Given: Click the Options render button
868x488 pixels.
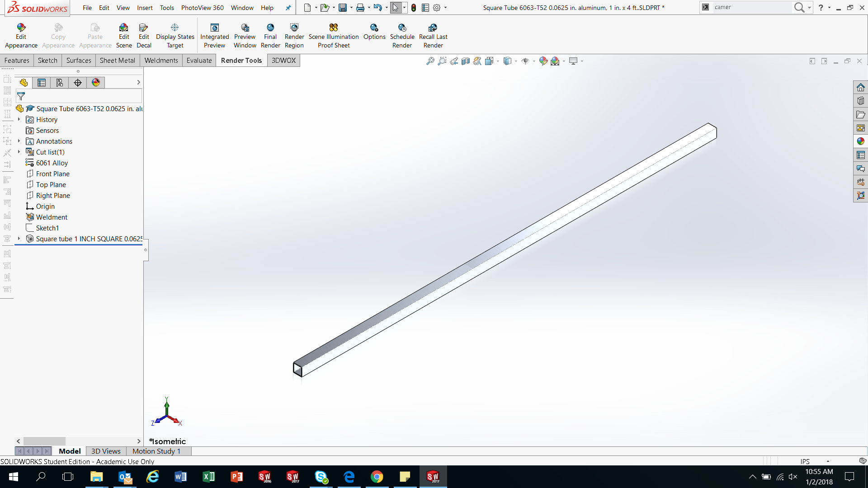Looking at the screenshot, I should pos(374,35).
